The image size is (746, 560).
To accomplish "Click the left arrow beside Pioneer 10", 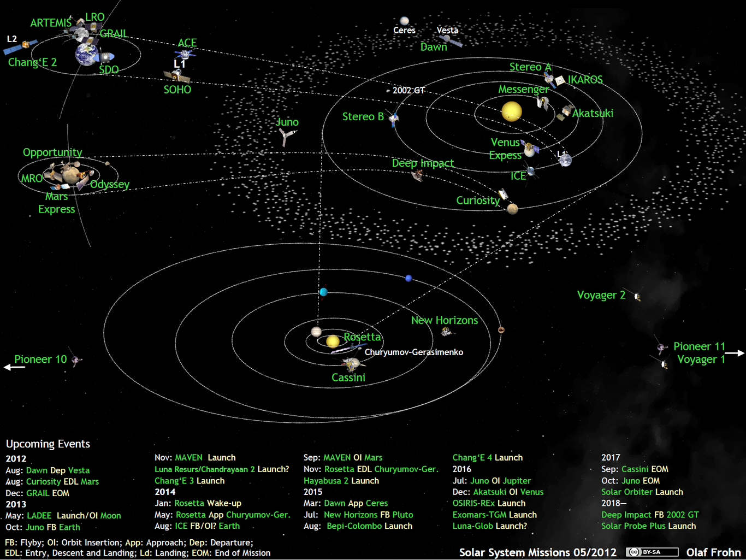I will (x=14, y=367).
